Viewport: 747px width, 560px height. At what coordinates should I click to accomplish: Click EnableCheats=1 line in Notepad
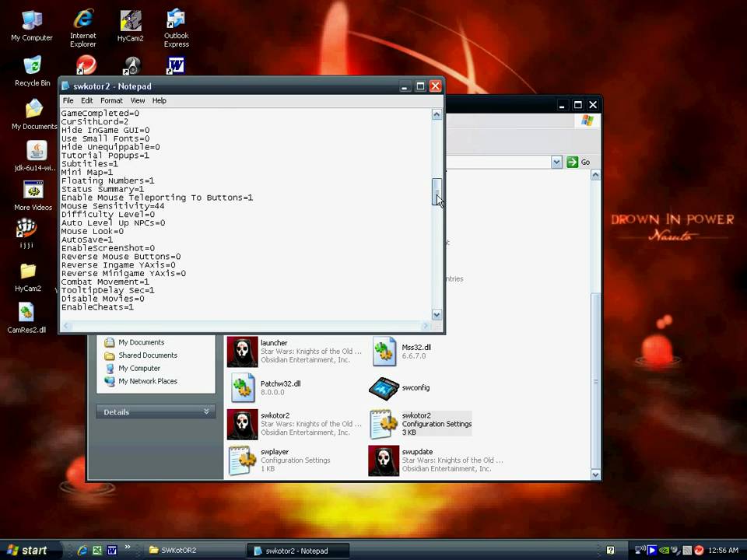(97, 307)
